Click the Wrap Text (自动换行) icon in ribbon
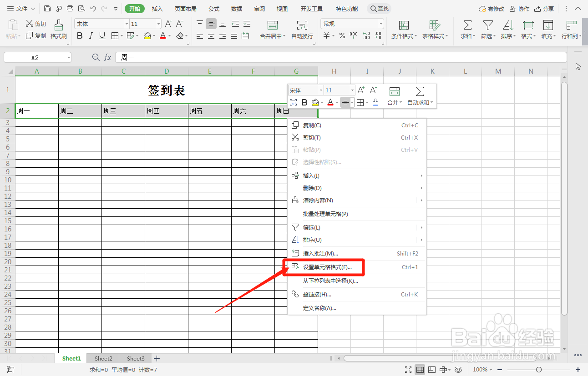The image size is (588, 376). 302,25
